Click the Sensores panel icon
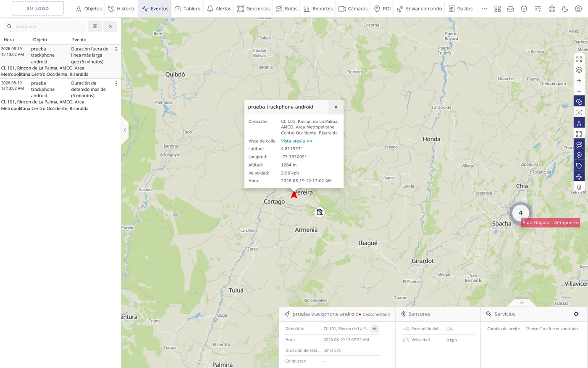 pyautogui.click(x=403, y=314)
